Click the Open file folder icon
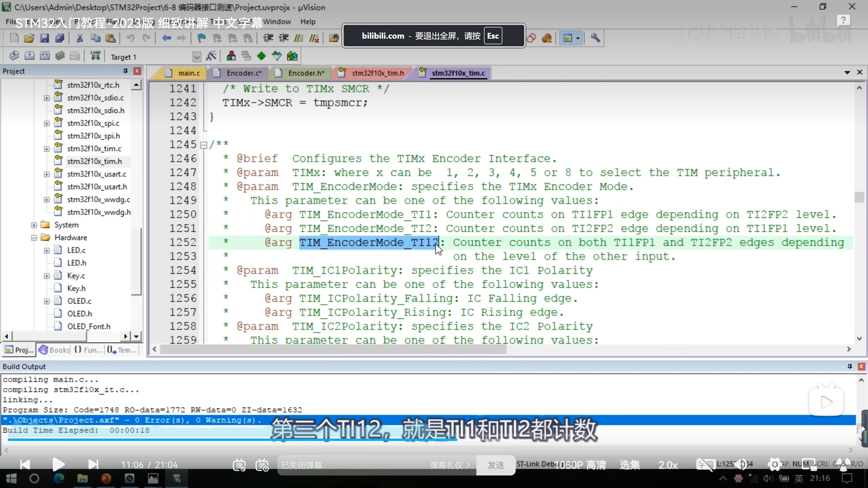Screen dimensions: 868x488 point(29,38)
